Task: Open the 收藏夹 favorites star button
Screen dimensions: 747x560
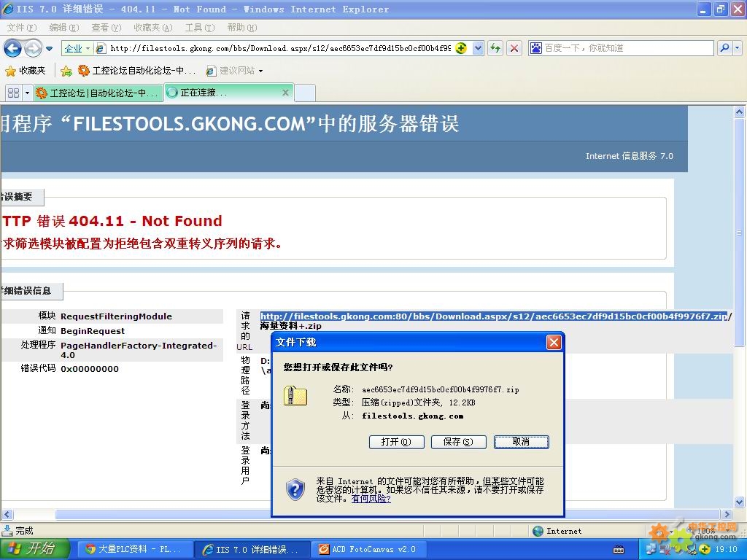Action: click(x=26, y=71)
